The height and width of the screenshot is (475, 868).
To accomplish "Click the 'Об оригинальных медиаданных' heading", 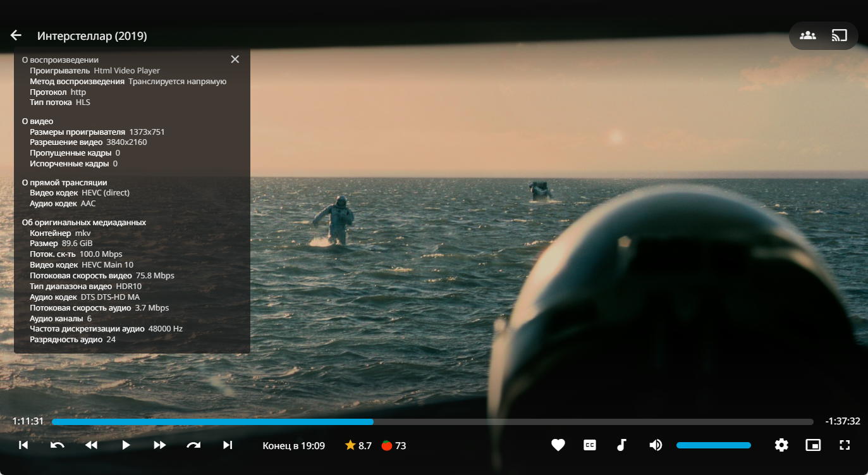I will (x=84, y=223).
